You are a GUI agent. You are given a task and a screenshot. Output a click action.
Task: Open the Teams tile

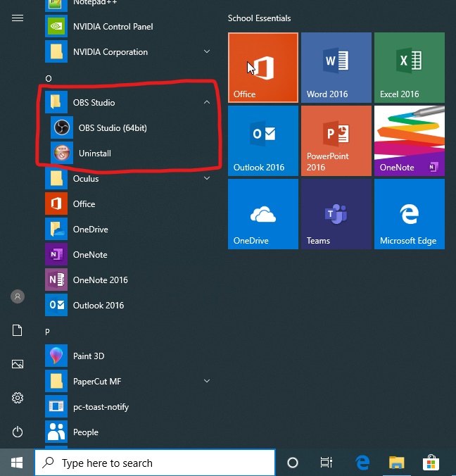coord(336,214)
